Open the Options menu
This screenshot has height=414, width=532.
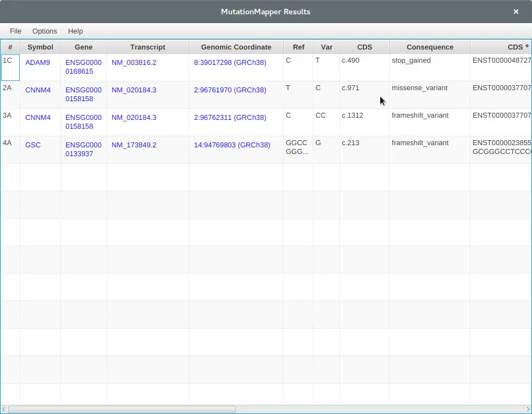point(45,31)
